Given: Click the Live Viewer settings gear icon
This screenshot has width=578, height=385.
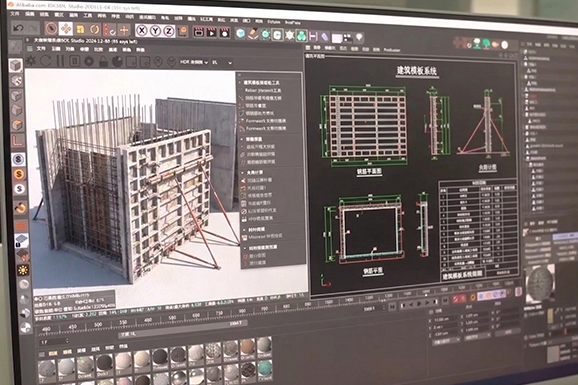Looking at the screenshot, I should (31, 61).
